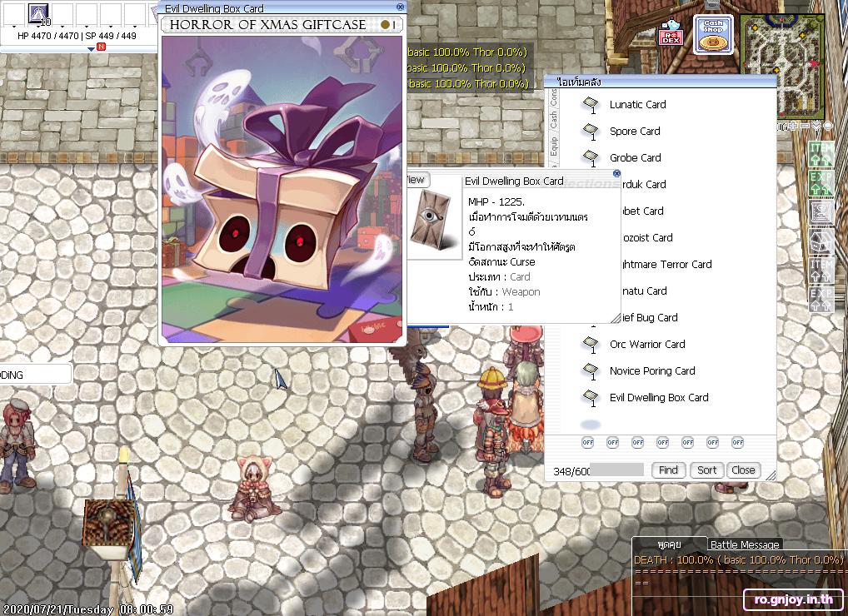The image size is (848, 616).
Task: Select Evil Dwelling Box Card row in storage
Action: pos(659,398)
